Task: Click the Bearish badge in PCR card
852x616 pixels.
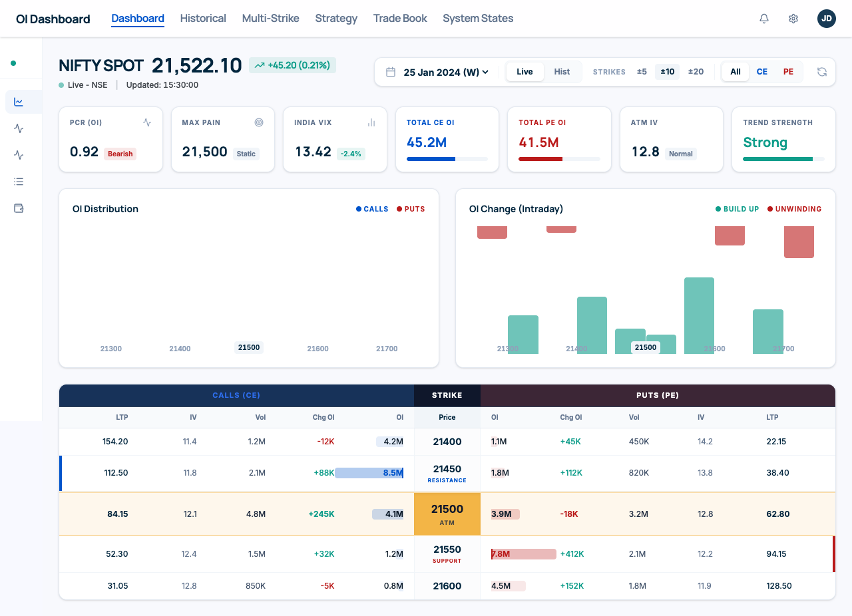Action: [x=120, y=154]
